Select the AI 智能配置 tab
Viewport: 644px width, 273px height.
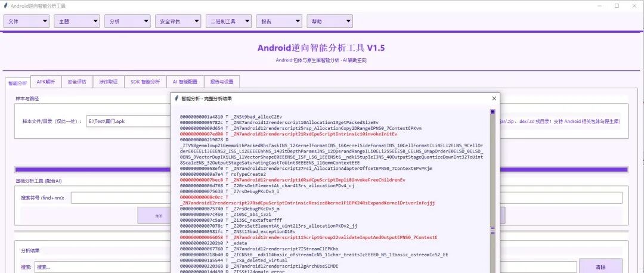185,82
